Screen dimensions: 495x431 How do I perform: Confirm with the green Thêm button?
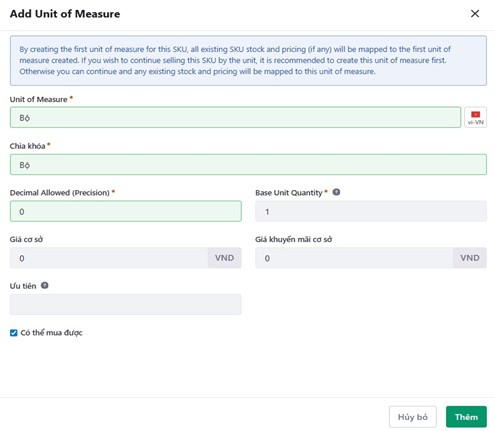(466, 417)
